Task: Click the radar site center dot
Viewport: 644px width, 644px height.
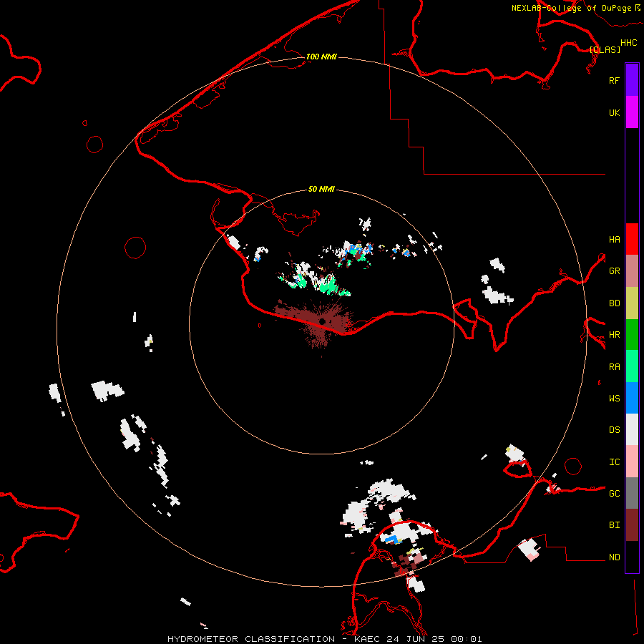Action: pos(322,321)
